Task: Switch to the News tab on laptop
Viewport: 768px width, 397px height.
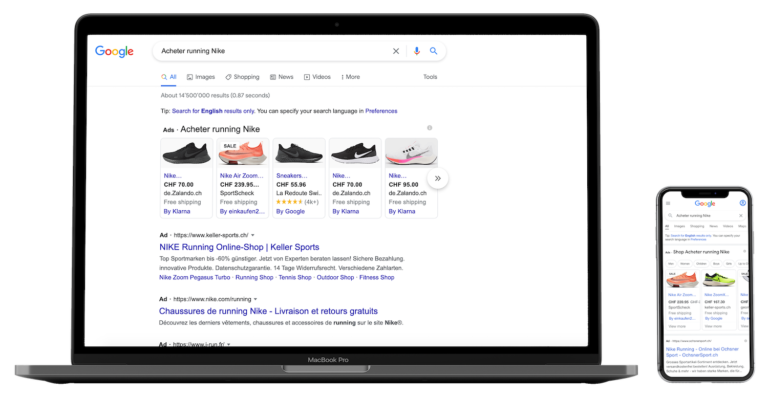Action: [282, 77]
